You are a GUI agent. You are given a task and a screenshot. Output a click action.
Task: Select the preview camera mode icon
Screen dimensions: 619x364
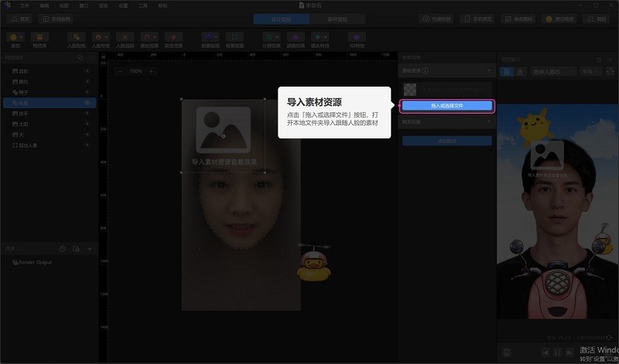point(520,72)
